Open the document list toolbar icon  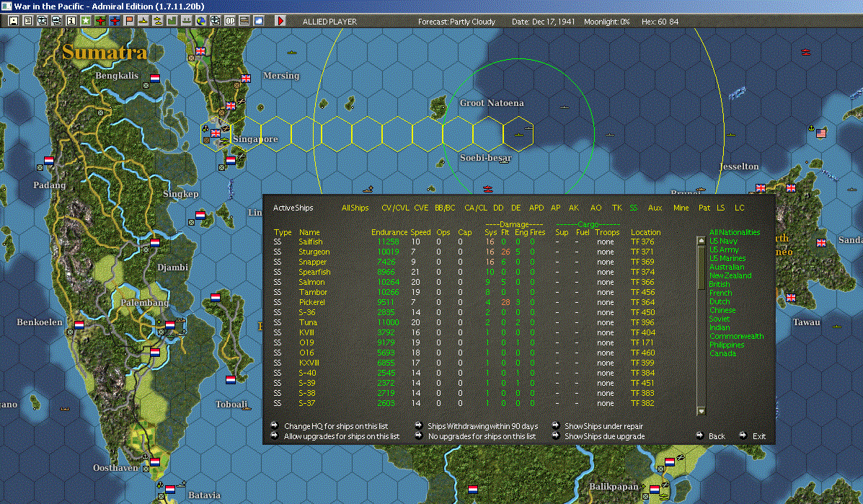tap(27, 21)
